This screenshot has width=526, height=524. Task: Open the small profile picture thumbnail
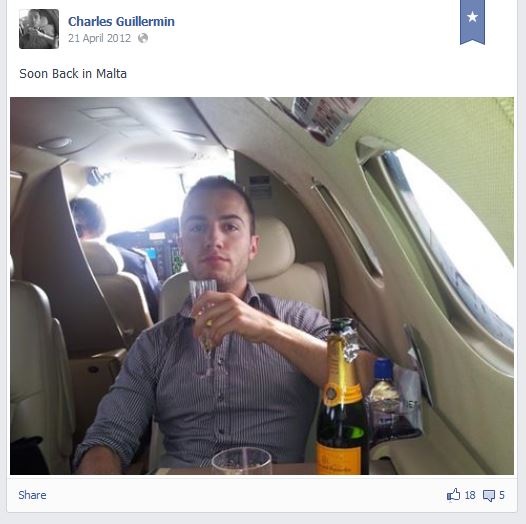[x=39, y=29]
